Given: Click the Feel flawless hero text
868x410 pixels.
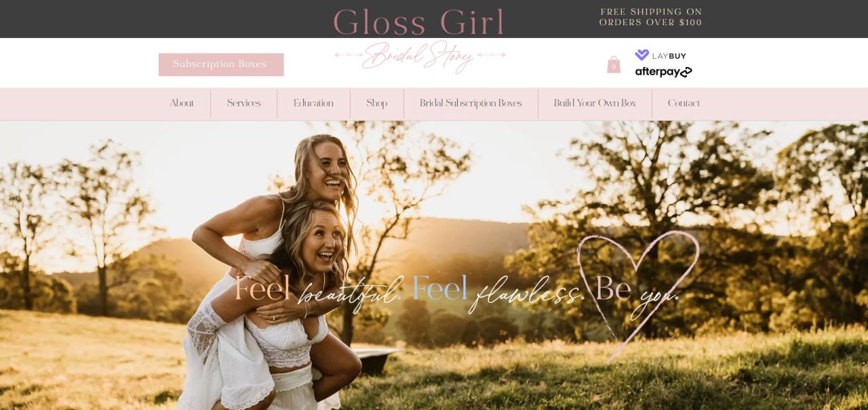Looking at the screenshot, I should click(x=497, y=290).
